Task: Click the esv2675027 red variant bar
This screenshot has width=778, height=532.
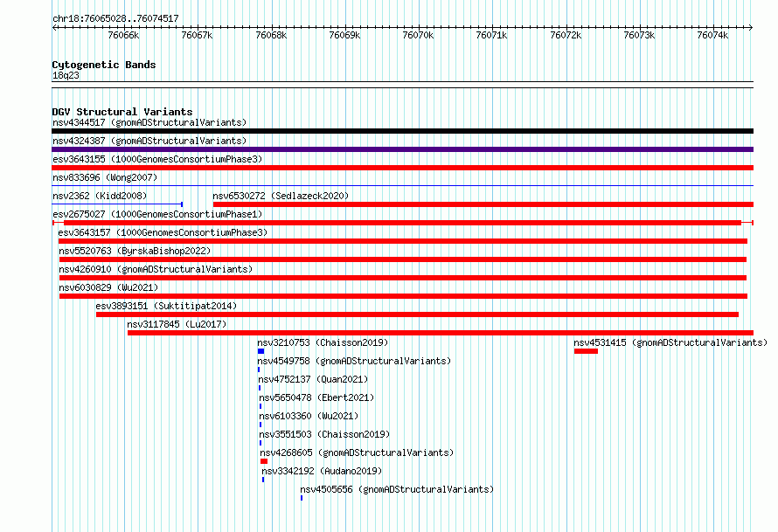Action: (402, 223)
